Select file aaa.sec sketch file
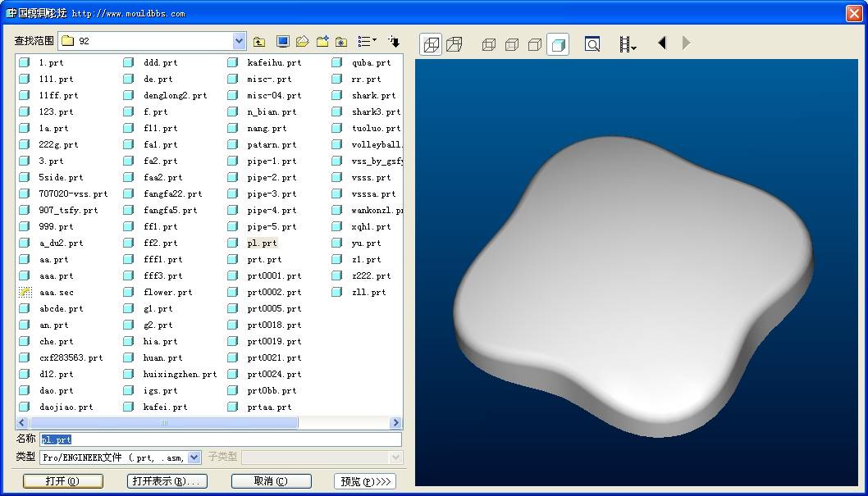Image resolution: width=868 pixels, height=496 pixels. click(x=56, y=293)
